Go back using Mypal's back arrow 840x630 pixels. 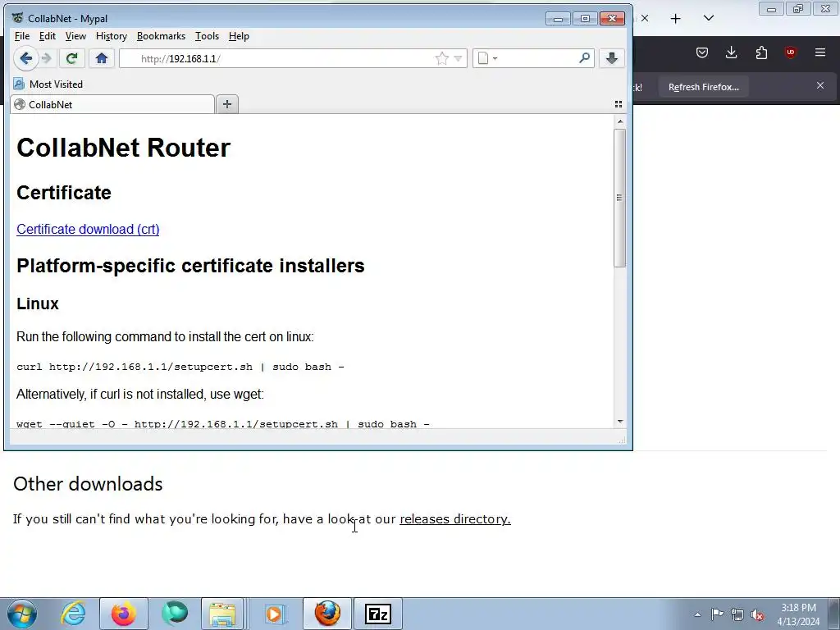25,58
